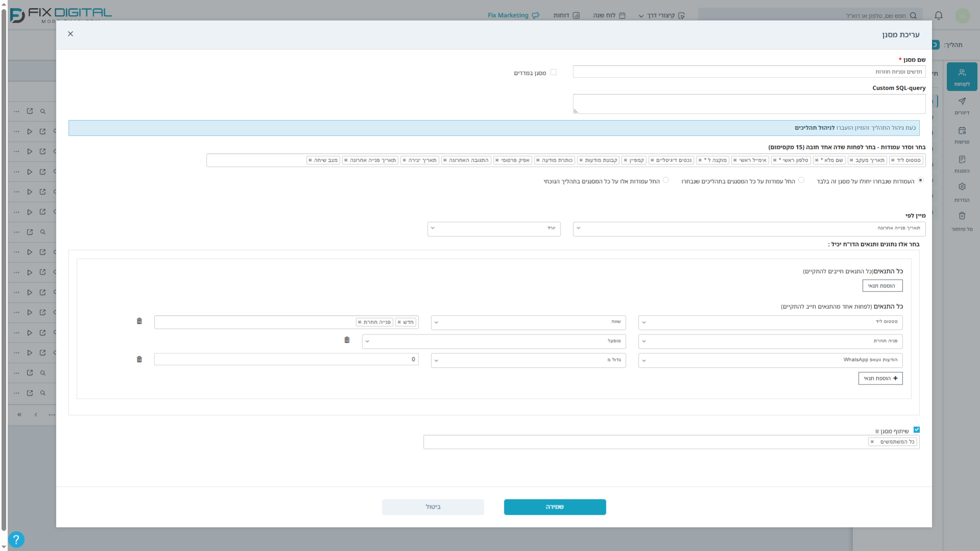Click the שמירה save button

[x=555, y=507]
